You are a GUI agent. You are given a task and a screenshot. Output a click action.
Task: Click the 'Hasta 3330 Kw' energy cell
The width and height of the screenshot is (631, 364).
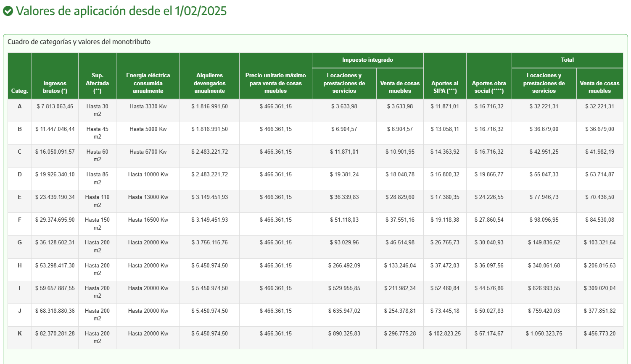pyautogui.click(x=148, y=107)
